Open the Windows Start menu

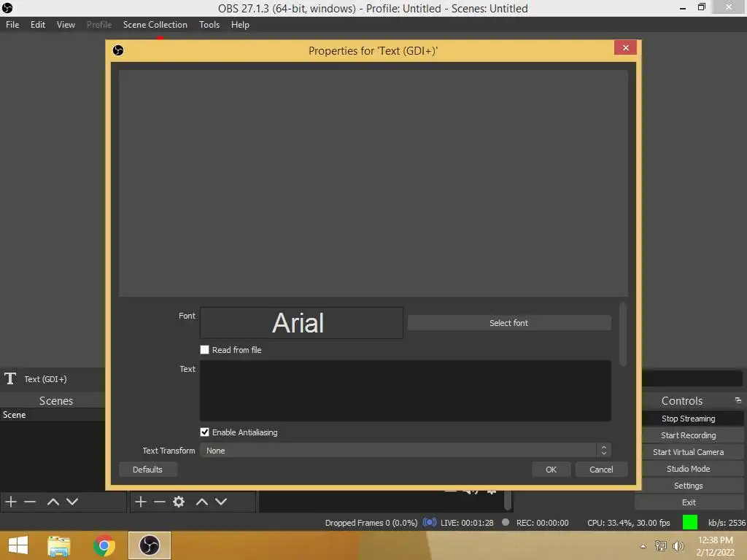(18, 545)
